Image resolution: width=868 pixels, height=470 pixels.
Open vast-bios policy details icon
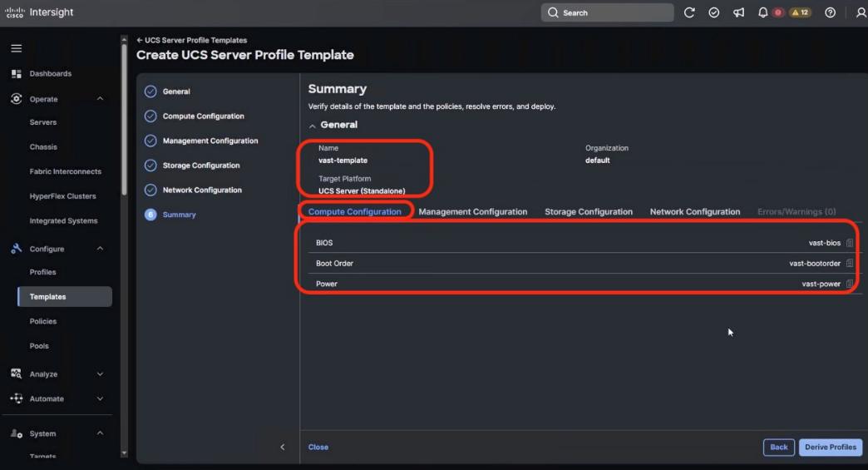(850, 242)
